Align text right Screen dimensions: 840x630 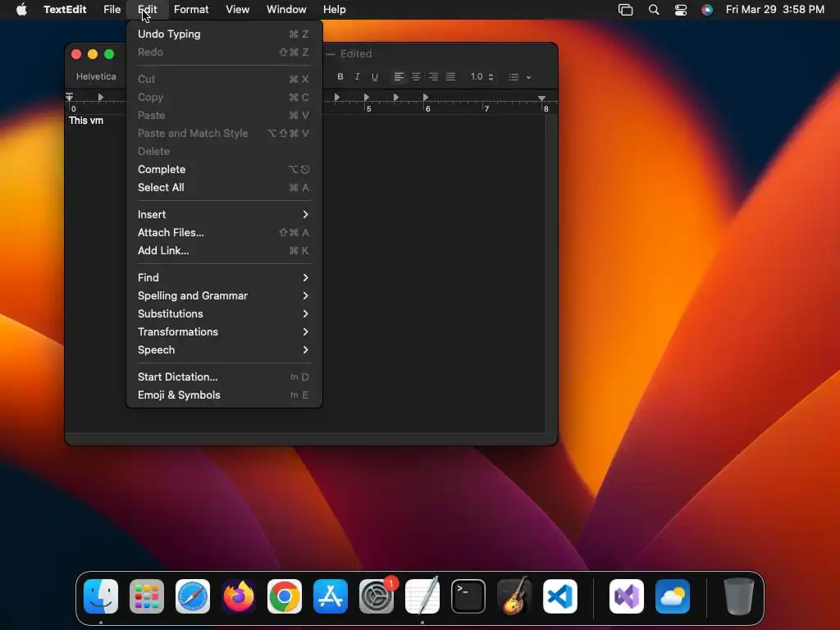coord(433,76)
